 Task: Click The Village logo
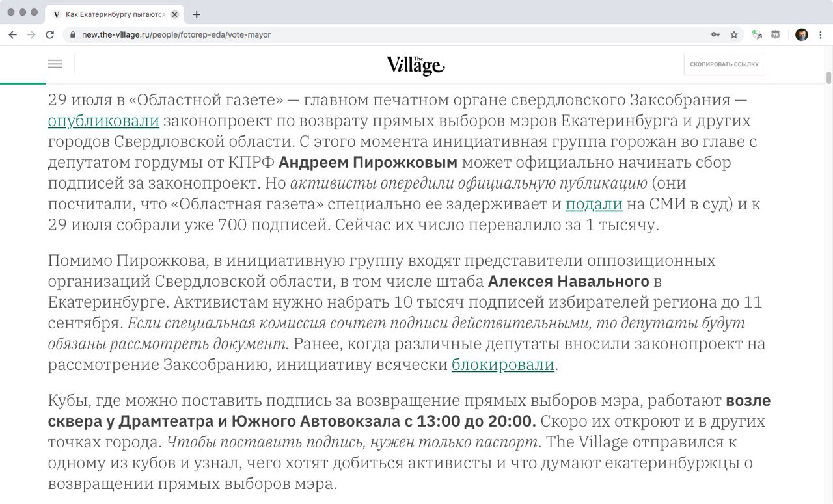coord(415,64)
